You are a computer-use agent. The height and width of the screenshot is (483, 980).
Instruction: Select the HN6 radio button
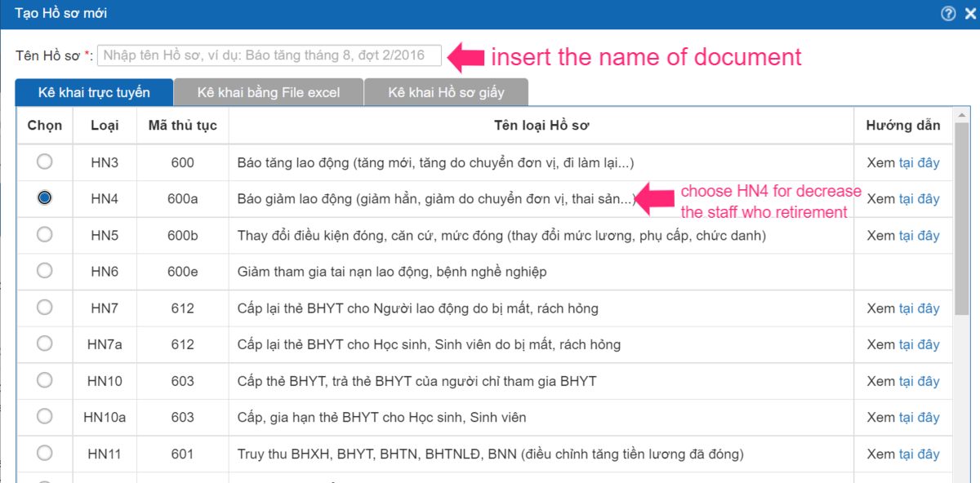[45, 271]
